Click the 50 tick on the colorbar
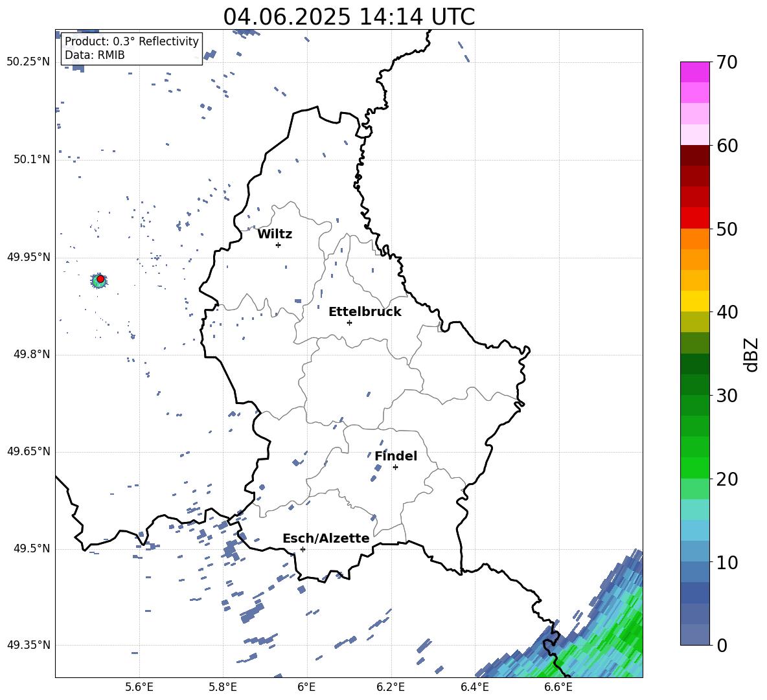767x700 pixels. point(727,229)
